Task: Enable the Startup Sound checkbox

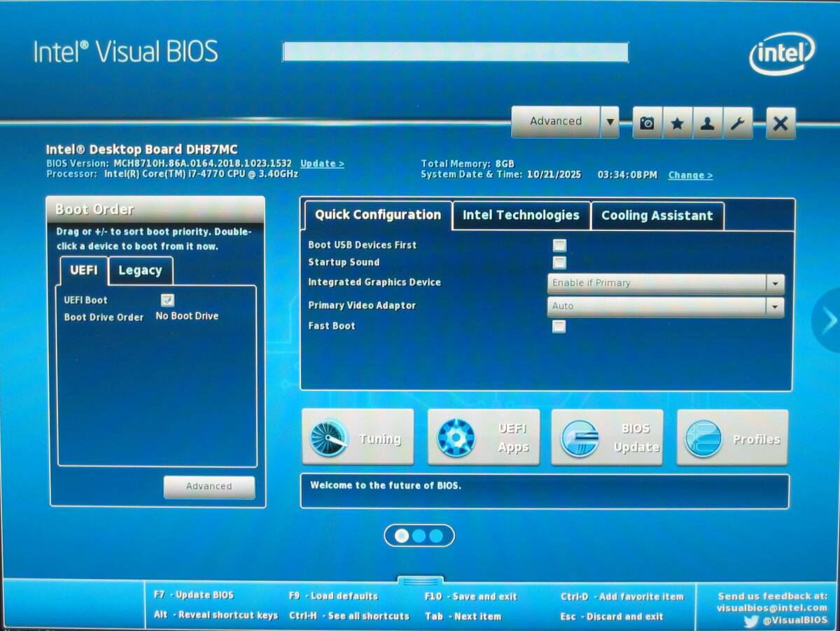Action: 559,263
